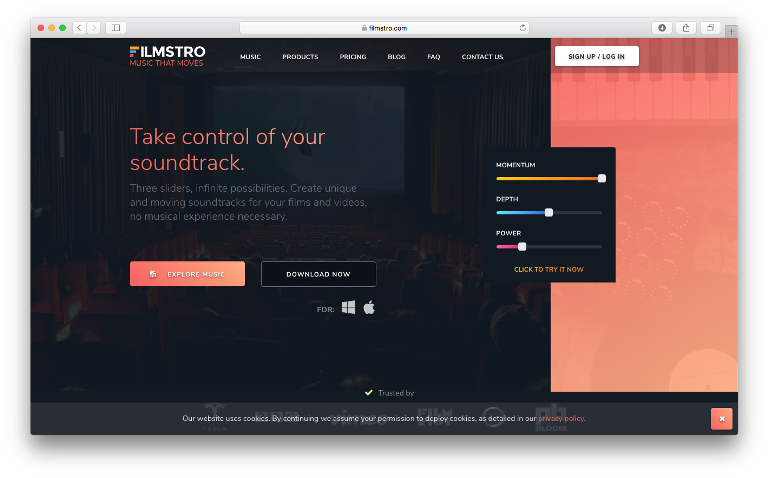Go back with Safari back arrow
Screen dimensions: 768x478
[79, 28]
